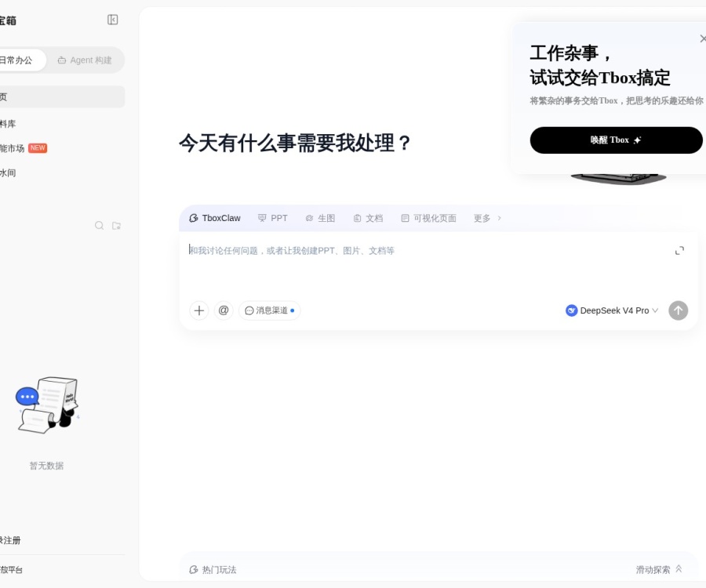The width and height of the screenshot is (706, 588).
Task: Open the 放平台 link at sidebar bottom
Action: coord(11,569)
